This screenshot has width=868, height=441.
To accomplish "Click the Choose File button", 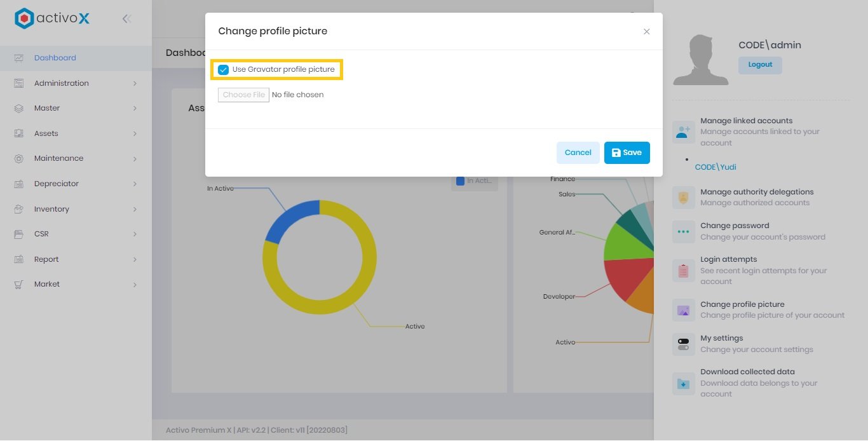I will (x=243, y=95).
